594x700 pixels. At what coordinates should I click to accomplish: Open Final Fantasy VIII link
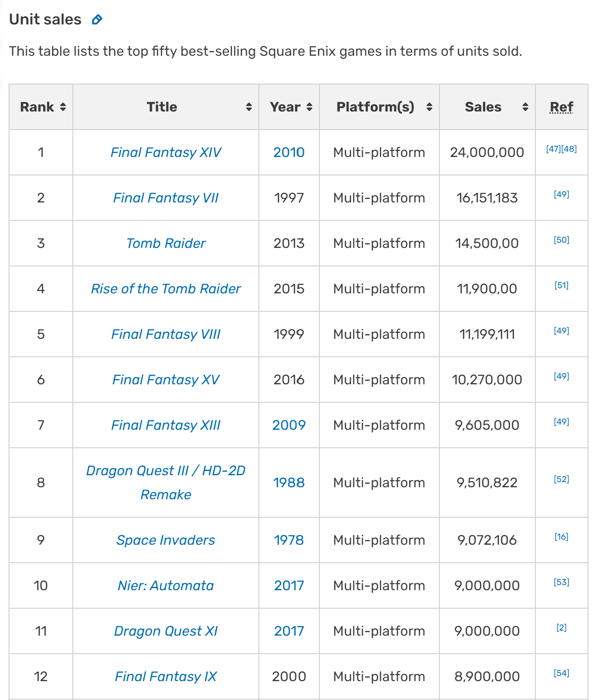click(166, 334)
